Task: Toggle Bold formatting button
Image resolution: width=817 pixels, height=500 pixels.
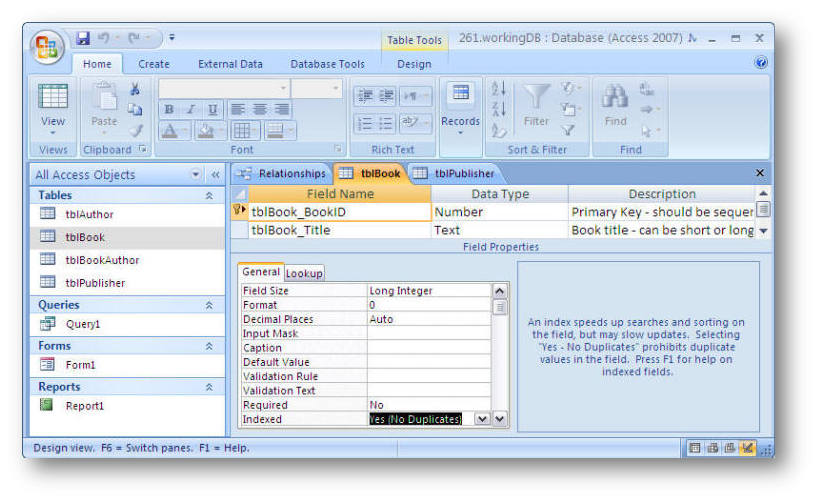Action: point(169,110)
